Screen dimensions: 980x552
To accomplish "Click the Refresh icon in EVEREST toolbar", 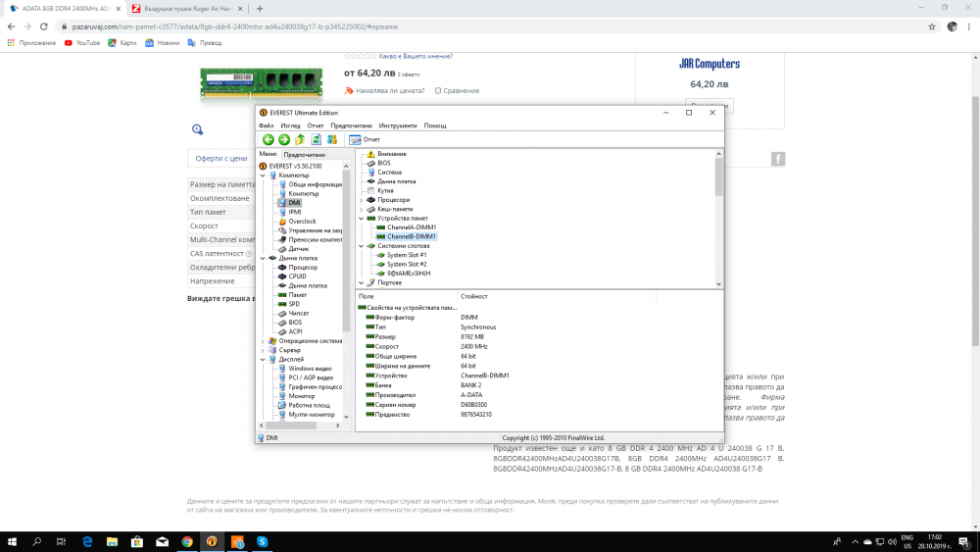I will 317,139.
